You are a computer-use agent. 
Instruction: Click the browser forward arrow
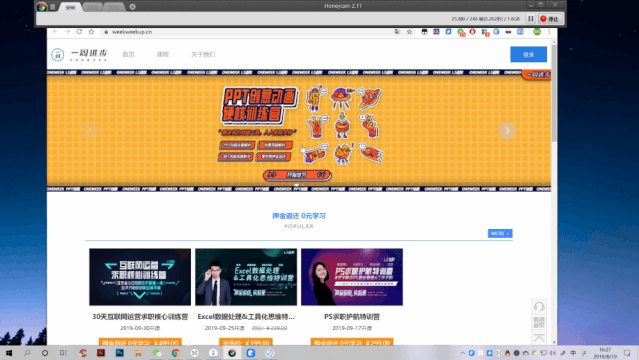67,32
